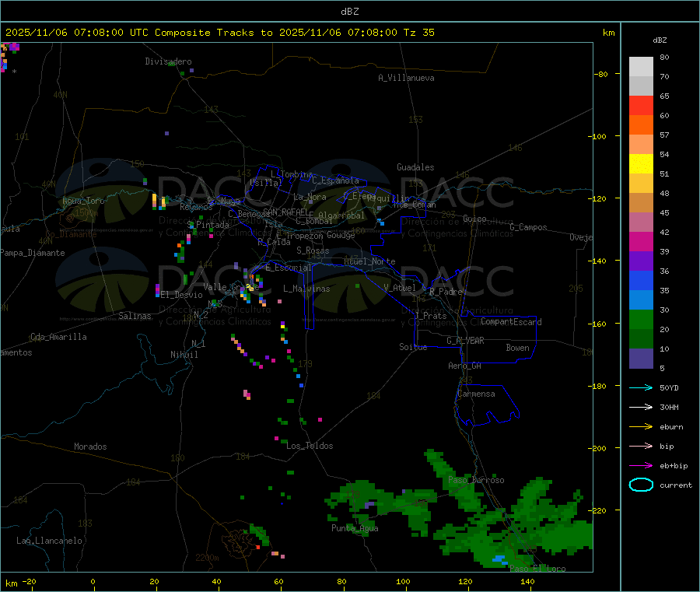
Task: Click the El_Desvio map label
Action: [x=182, y=295]
